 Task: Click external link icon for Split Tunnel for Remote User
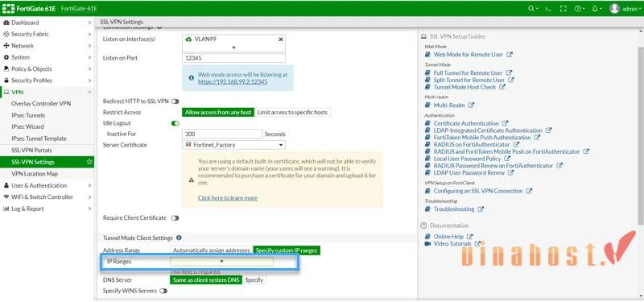pyautogui.click(x=511, y=80)
